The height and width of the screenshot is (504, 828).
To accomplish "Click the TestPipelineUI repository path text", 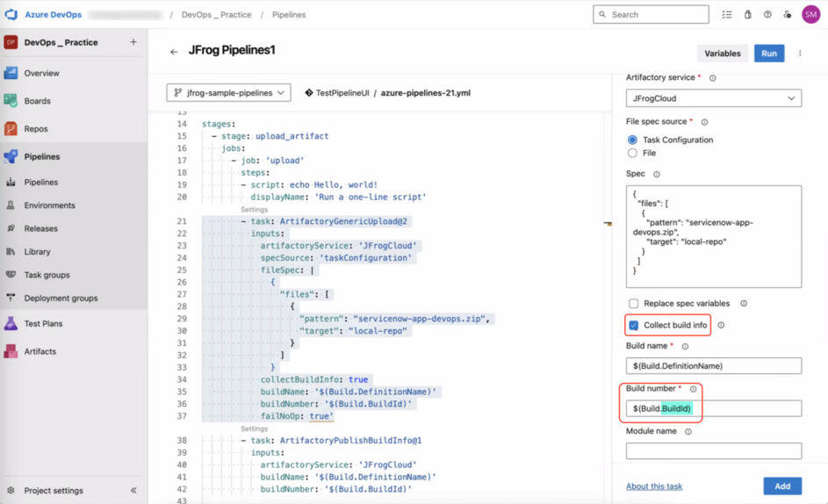I will pos(342,93).
